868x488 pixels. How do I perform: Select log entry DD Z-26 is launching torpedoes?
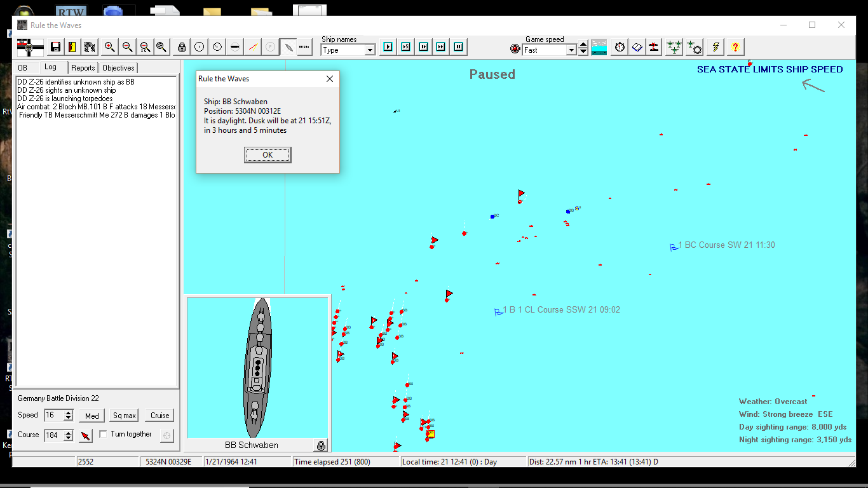point(65,98)
